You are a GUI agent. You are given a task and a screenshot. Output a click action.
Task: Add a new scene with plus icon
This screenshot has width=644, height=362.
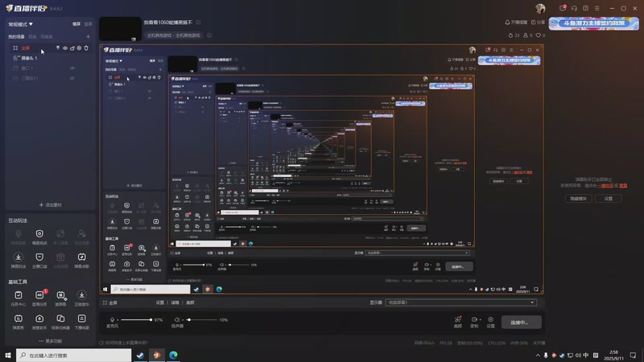point(88,37)
